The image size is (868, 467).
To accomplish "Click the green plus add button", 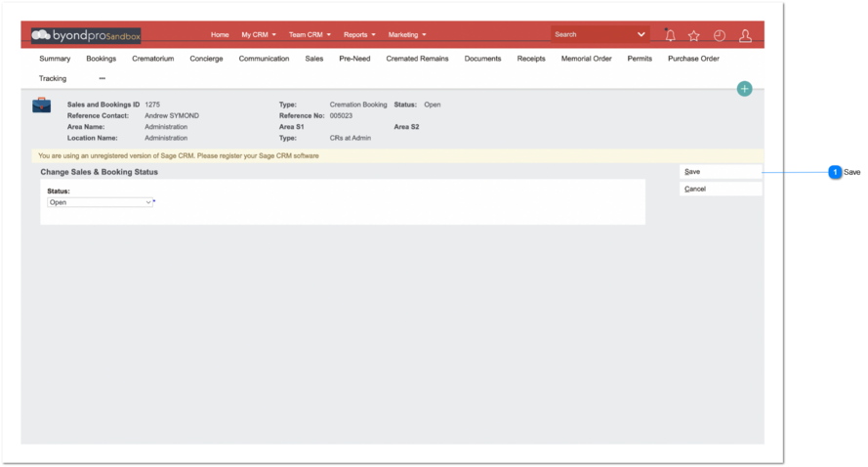I will [745, 89].
